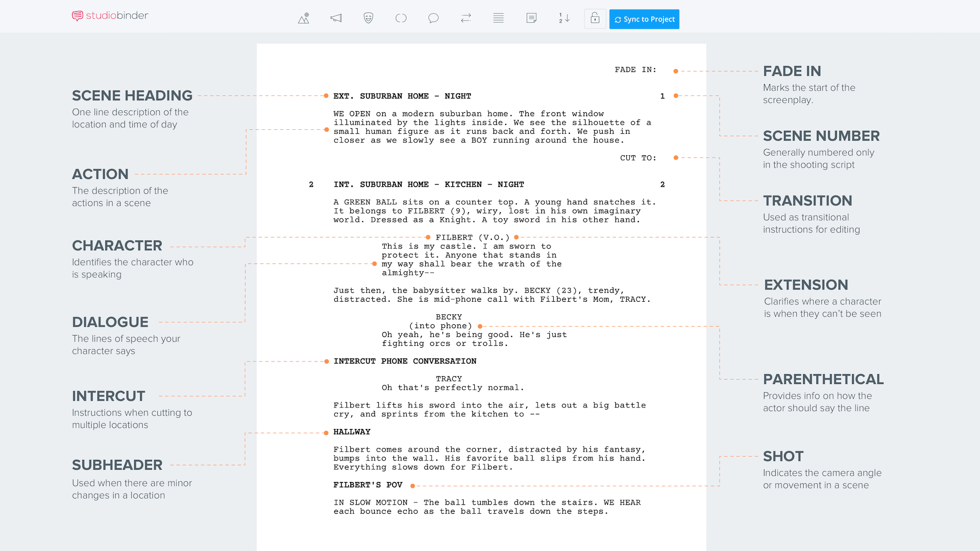Image resolution: width=980 pixels, height=551 pixels.
Task: Click the lock/privacy icon in toolbar
Action: (x=595, y=19)
